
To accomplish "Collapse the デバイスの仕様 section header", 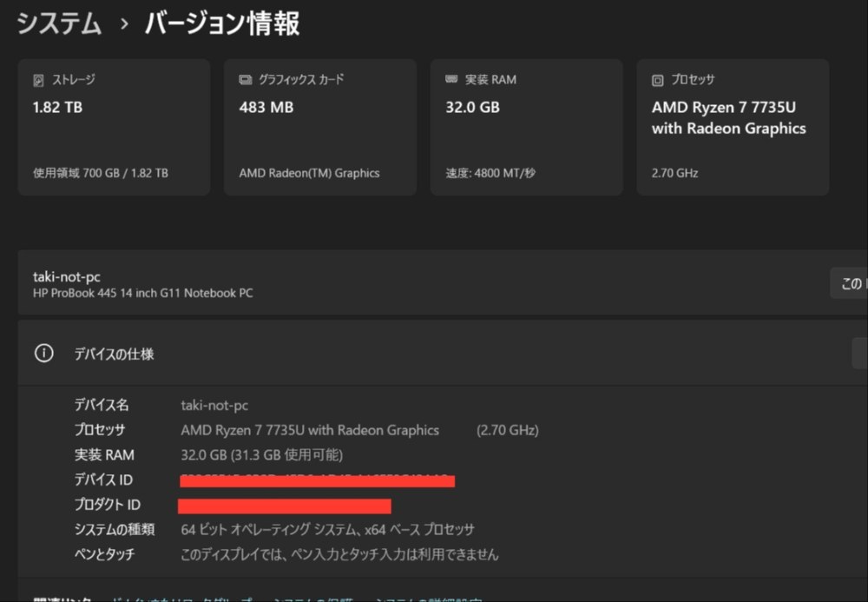I will point(443,354).
